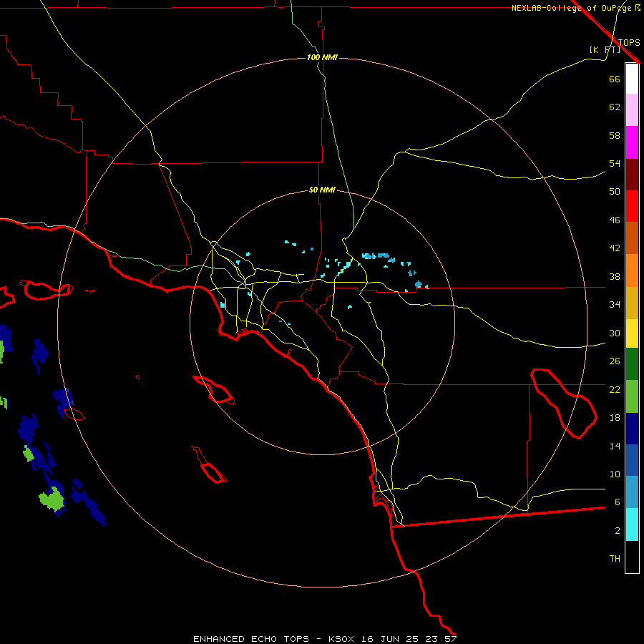Select the medium blue legend swatch
Viewport: 644px width, 644px height.
coord(632,460)
